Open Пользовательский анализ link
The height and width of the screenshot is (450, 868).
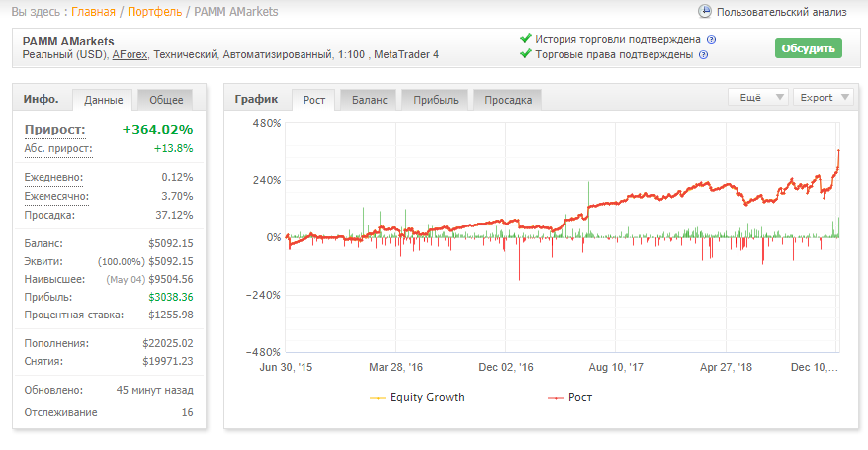[781, 12]
